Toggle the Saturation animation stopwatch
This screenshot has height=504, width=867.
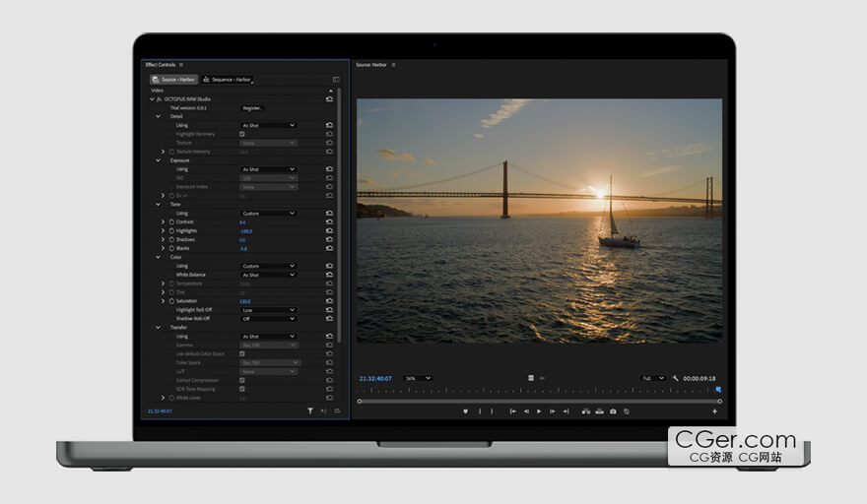(171, 301)
